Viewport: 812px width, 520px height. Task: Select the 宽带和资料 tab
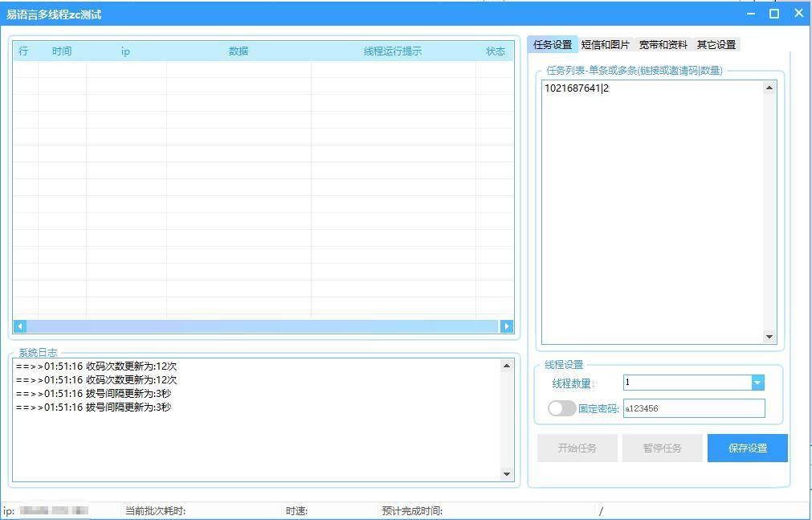(x=663, y=45)
